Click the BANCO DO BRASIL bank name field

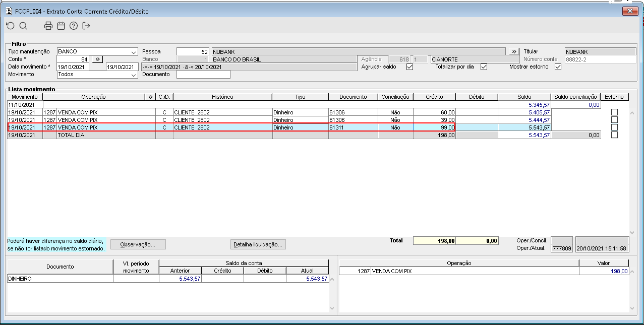tap(284, 59)
